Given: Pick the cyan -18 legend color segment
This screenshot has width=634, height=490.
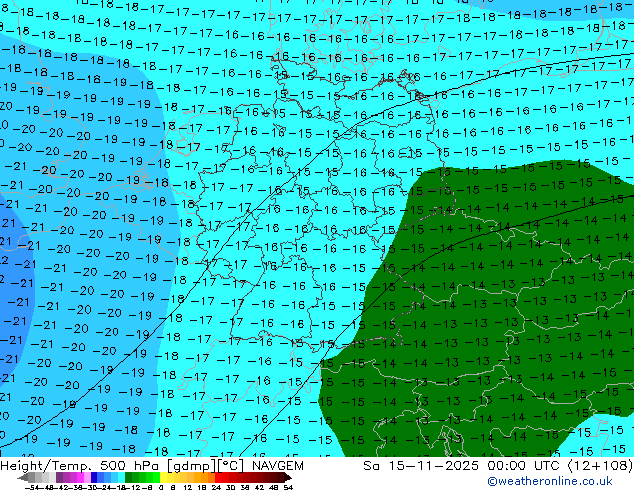Looking at the screenshot, I should coord(122,477).
